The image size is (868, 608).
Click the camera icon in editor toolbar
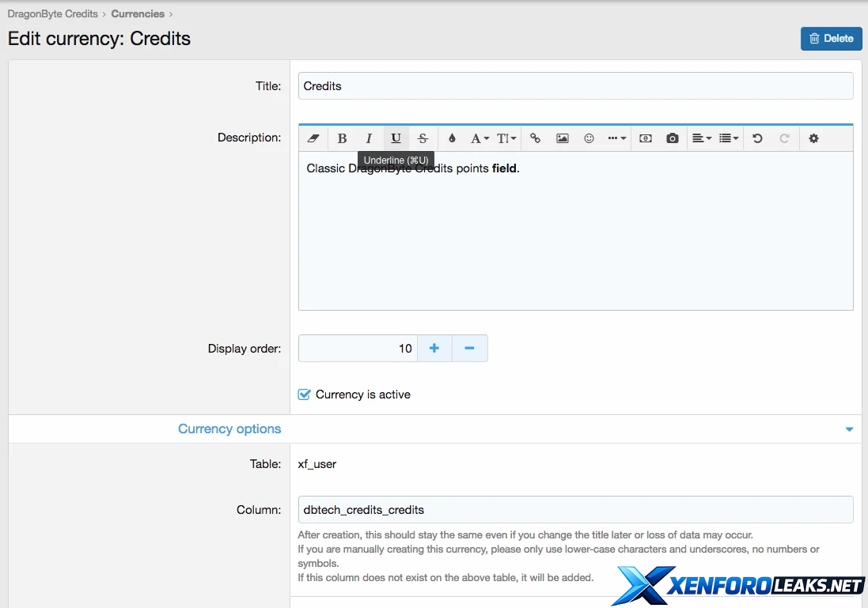pyautogui.click(x=673, y=138)
